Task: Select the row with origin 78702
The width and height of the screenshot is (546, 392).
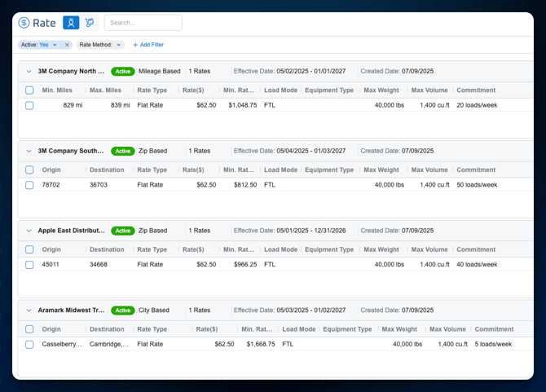Action: tap(29, 185)
